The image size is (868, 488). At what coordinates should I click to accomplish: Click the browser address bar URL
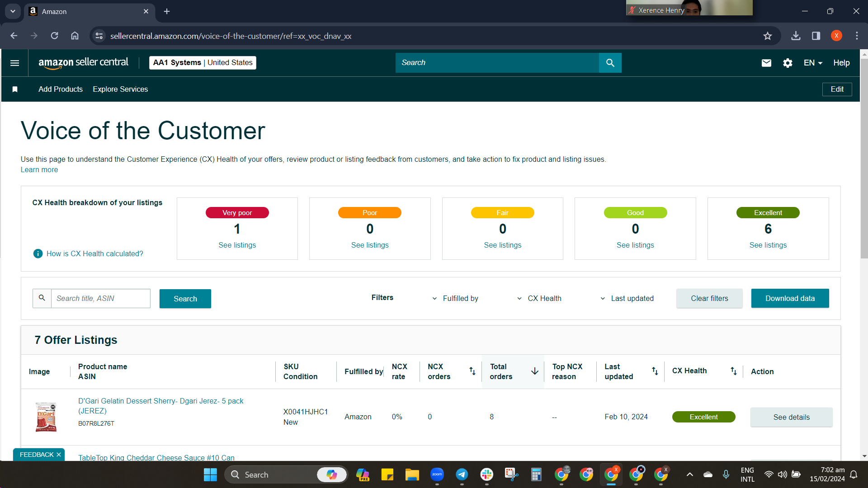pos(231,36)
